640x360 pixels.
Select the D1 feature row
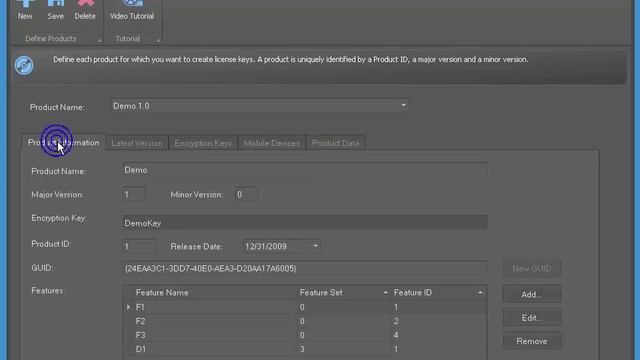305,349
